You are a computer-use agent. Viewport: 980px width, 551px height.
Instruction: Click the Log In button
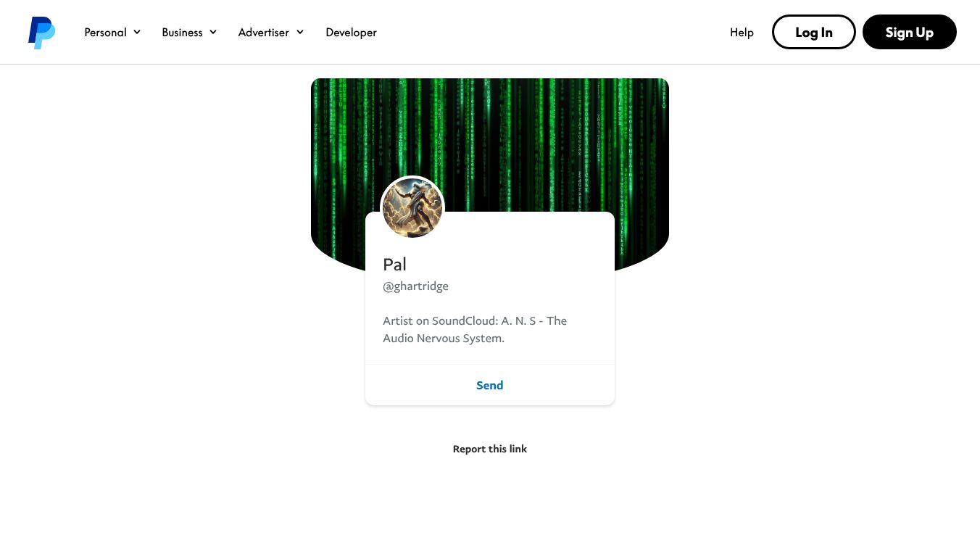pos(813,32)
